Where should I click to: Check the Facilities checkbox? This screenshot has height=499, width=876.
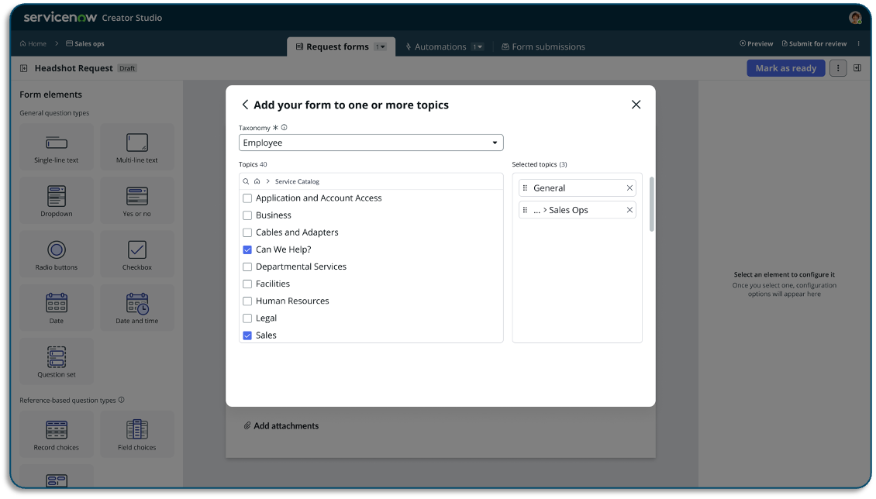click(247, 284)
